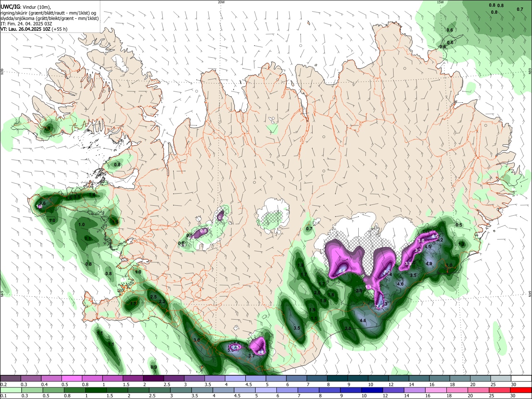Image resolution: width=532 pixels, height=399 pixels.
Task: Click the top legend swatch starting at 10
Action: pyautogui.click(x=378, y=379)
